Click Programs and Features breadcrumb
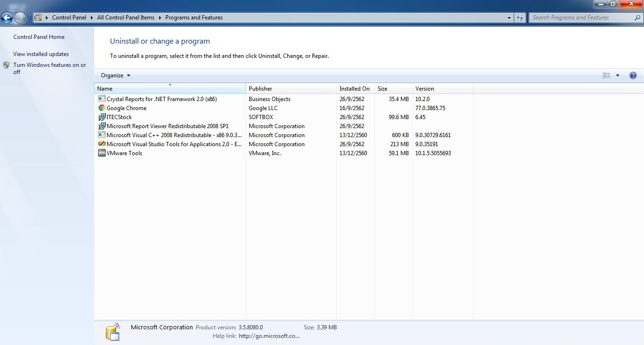The width and height of the screenshot is (644, 345). (194, 18)
